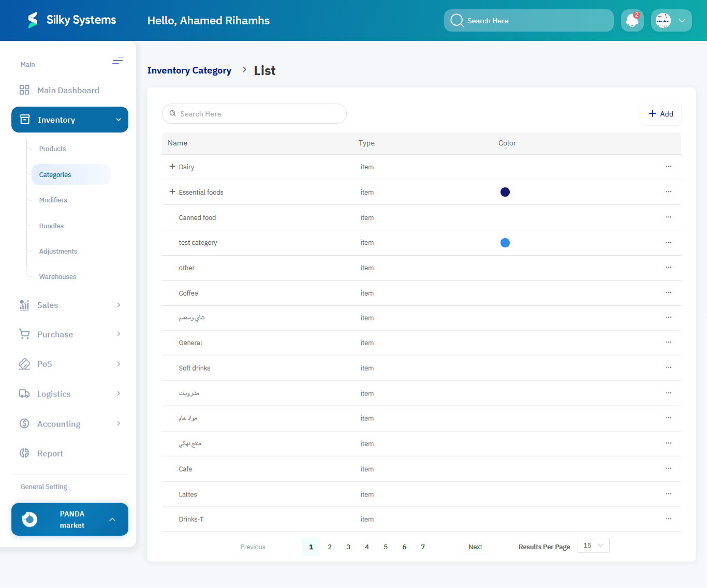Screen dimensions: 707x588
Task: Open the user profile dropdown
Action: tap(671, 21)
